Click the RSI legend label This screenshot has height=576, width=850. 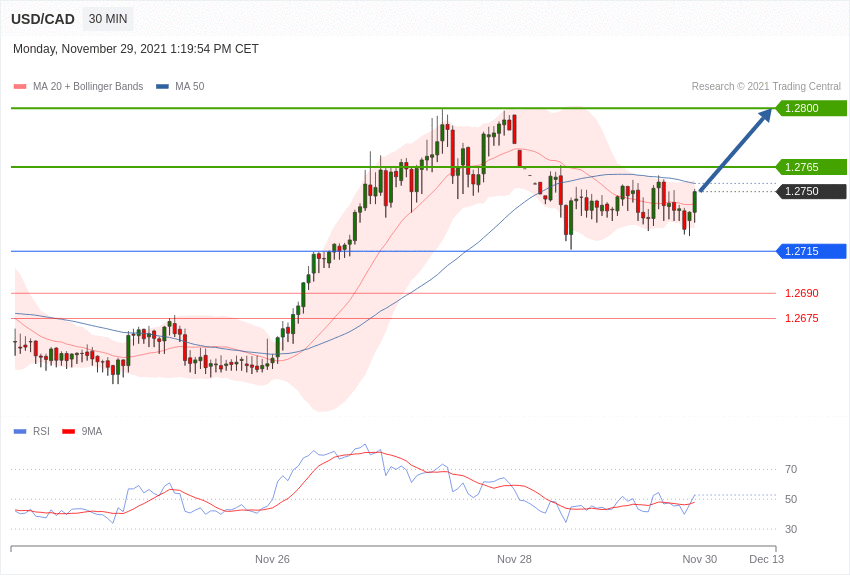41,431
